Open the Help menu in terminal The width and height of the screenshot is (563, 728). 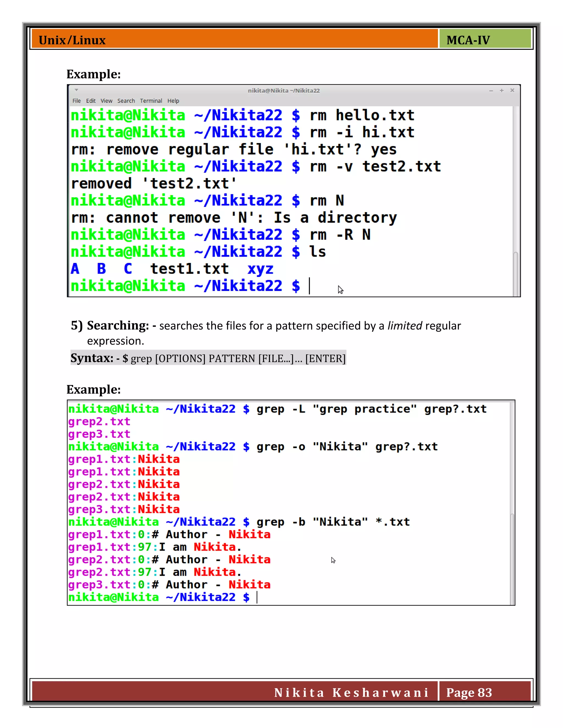click(173, 101)
